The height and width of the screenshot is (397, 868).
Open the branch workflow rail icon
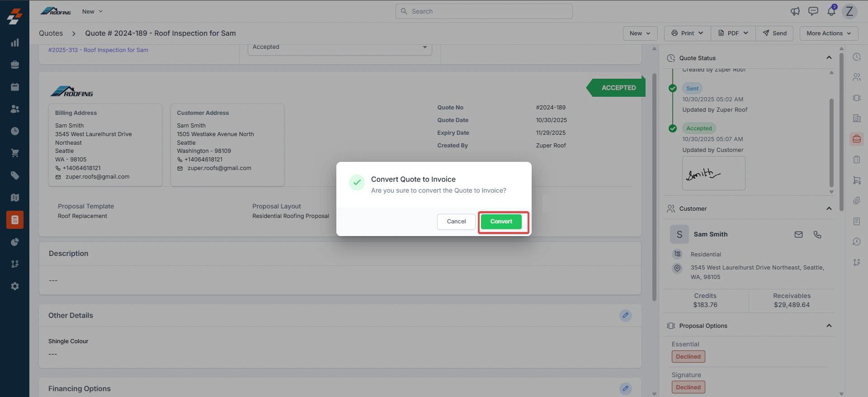pos(857,262)
